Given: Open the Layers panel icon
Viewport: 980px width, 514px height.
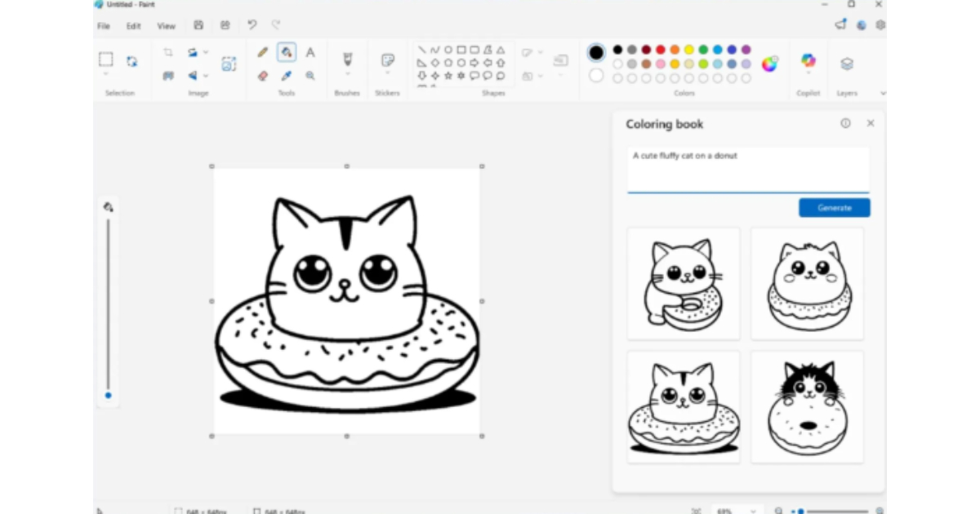Looking at the screenshot, I should 847,64.
